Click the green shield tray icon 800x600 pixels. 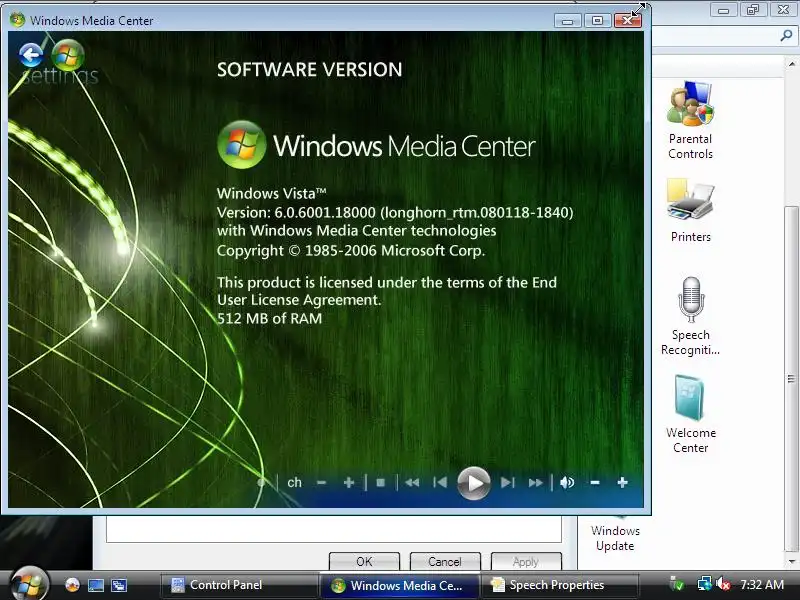tap(677, 584)
